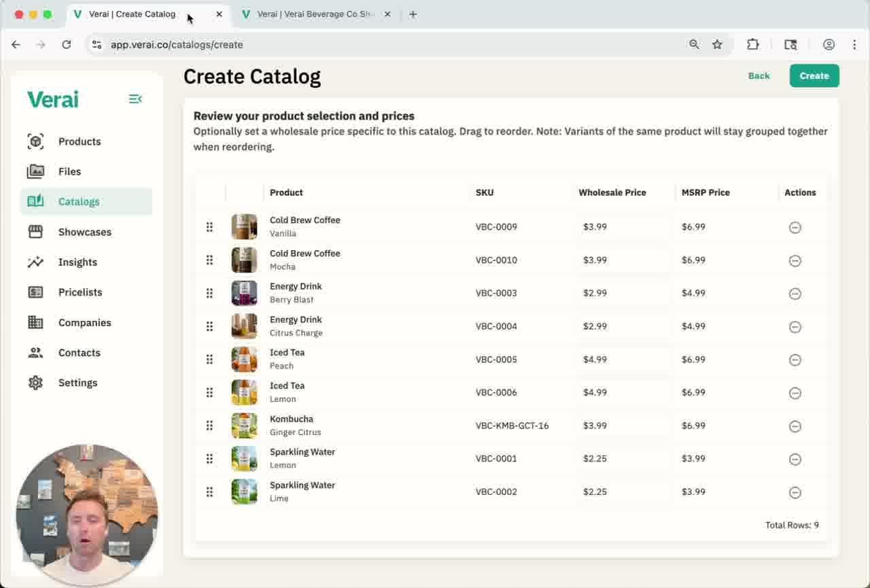
Task: Click the address bar URL
Action: point(177,44)
